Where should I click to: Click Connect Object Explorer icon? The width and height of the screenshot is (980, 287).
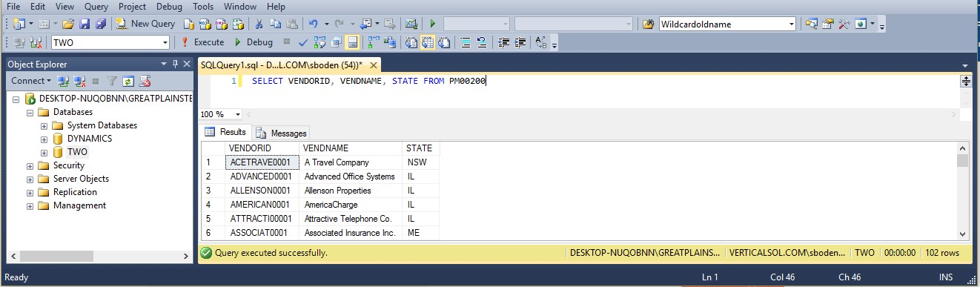(64, 80)
